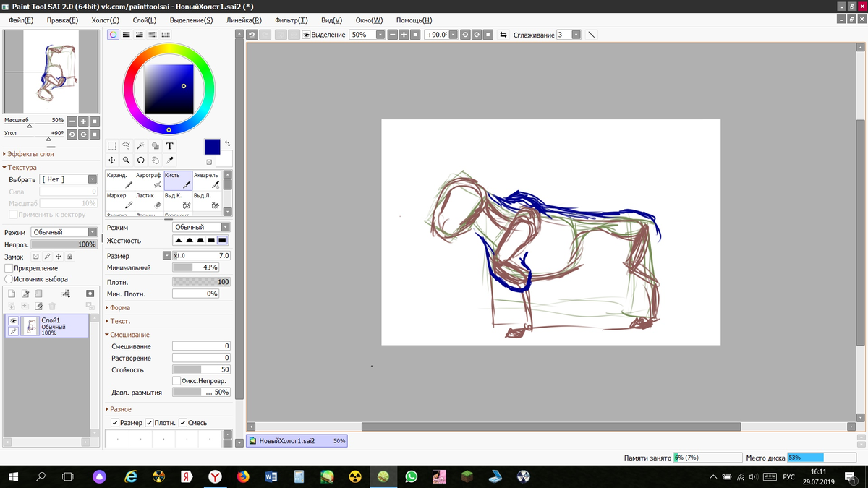Choose the Кисть brush tool
The width and height of the screenshot is (868, 488).
[x=178, y=181]
